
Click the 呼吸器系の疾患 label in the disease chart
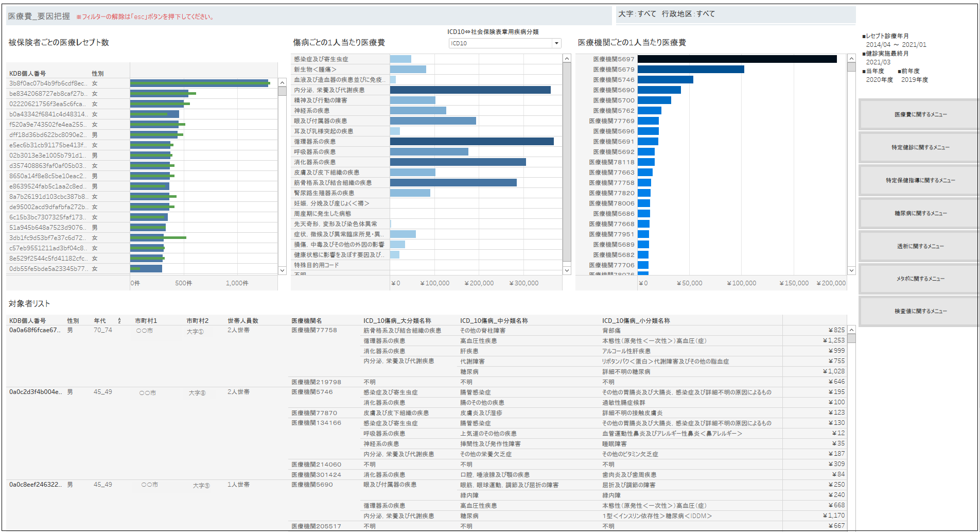click(314, 152)
